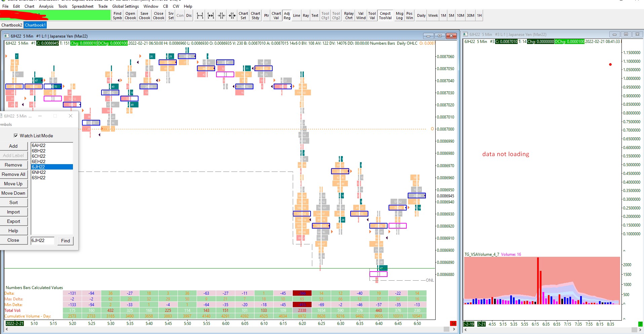644x334 pixels.
Task: Close the chartbook via Close Cbook
Action: tap(159, 15)
